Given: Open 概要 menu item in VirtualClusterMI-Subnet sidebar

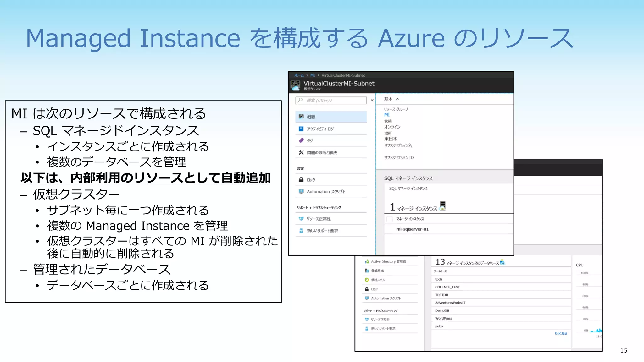Looking at the screenshot, I should pyautogui.click(x=331, y=117).
